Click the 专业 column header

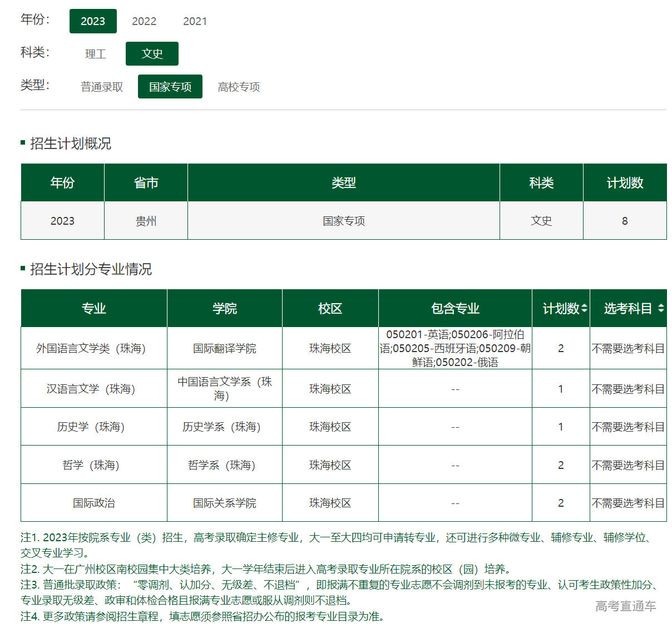93,308
